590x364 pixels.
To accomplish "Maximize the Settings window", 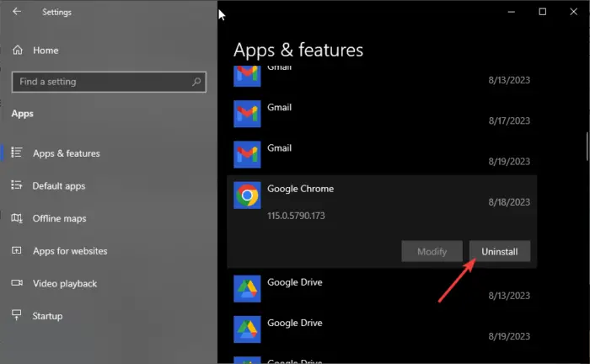I will pos(542,12).
